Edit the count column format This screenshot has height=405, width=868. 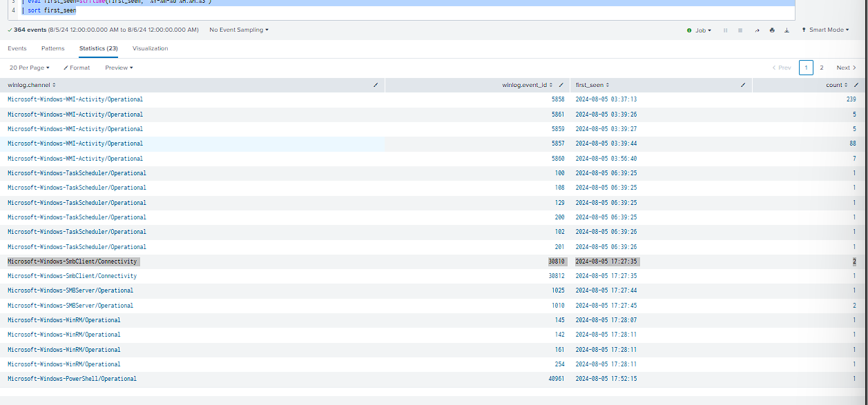856,85
